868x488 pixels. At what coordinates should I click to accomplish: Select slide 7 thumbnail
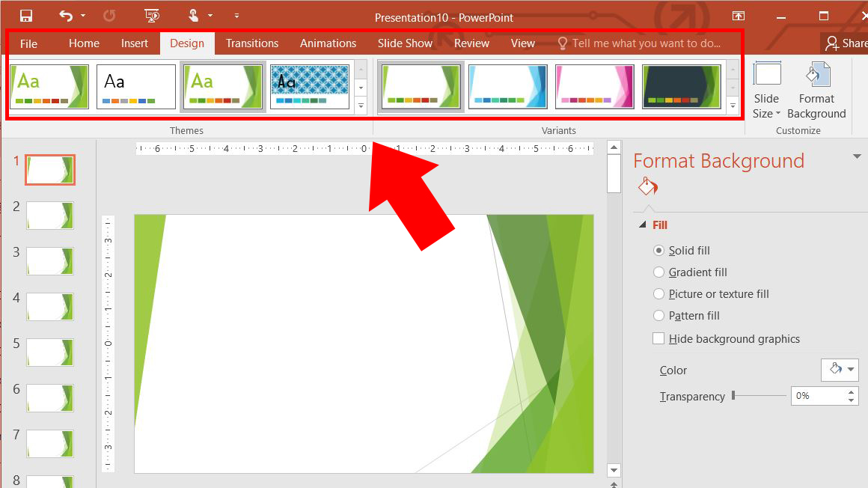click(50, 444)
